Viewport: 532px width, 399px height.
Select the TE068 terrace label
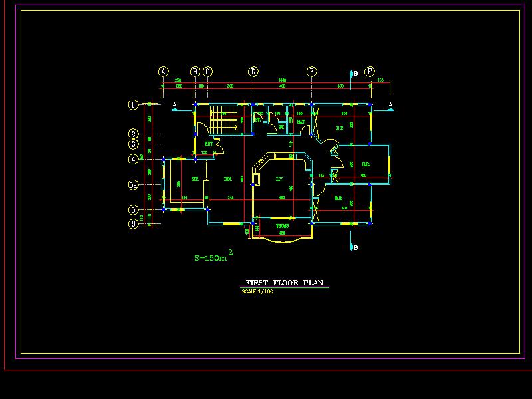pos(282,226)
